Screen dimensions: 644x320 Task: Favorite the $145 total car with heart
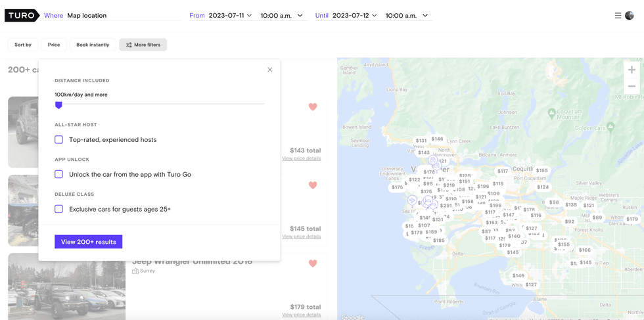pos(313,185)
